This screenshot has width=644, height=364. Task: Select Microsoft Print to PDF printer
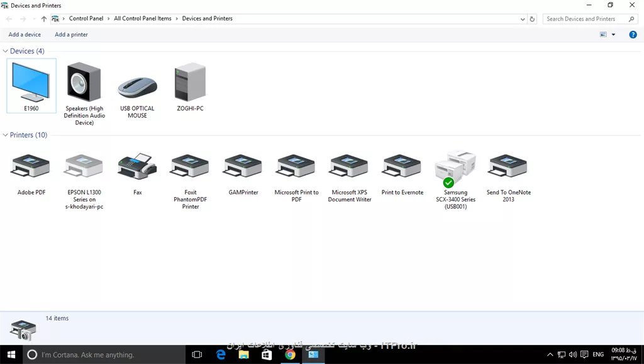coord(296,166)
